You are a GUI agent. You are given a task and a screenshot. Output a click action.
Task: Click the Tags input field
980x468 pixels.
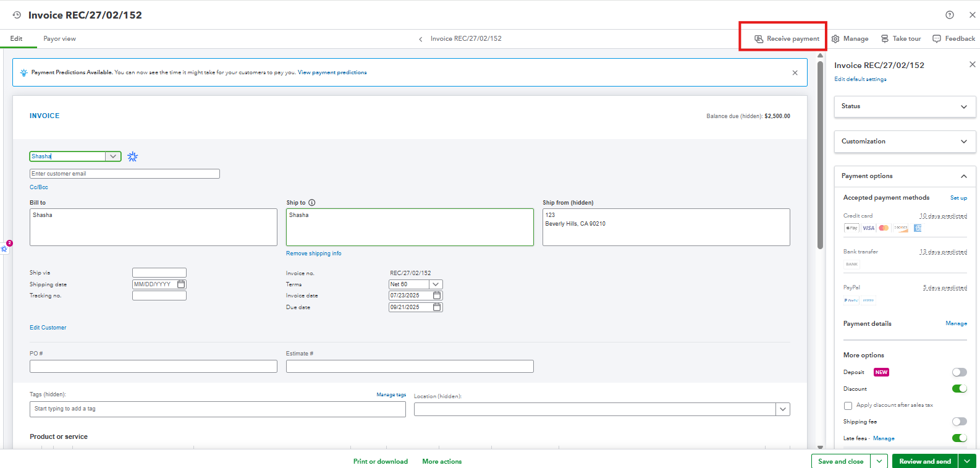pos(218,409)
